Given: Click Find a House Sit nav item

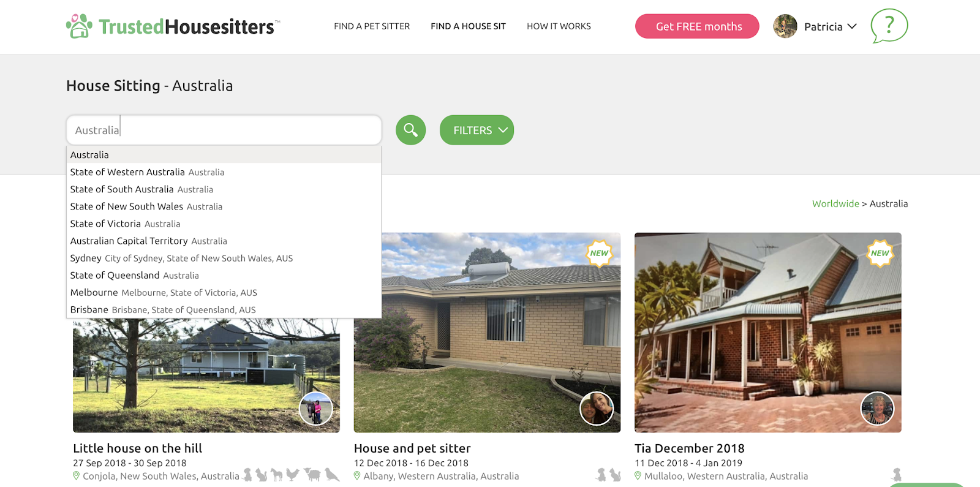Looking at the screenshot, I should pyautogui.click(x=468, y=26).
